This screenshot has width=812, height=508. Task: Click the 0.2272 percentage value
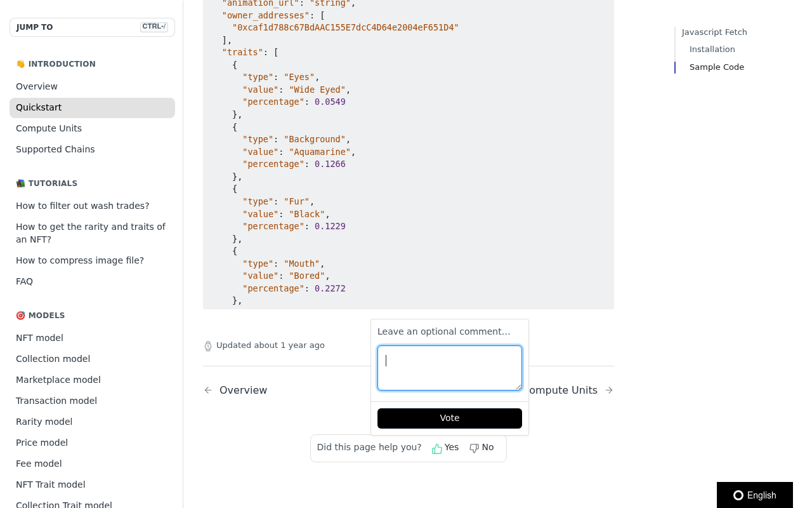pos(330,288)
